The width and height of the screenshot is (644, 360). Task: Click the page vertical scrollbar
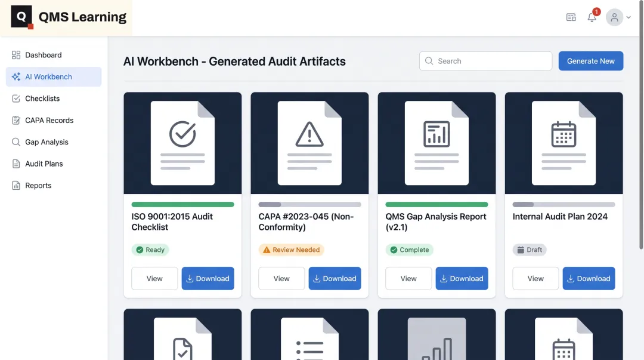641,125
